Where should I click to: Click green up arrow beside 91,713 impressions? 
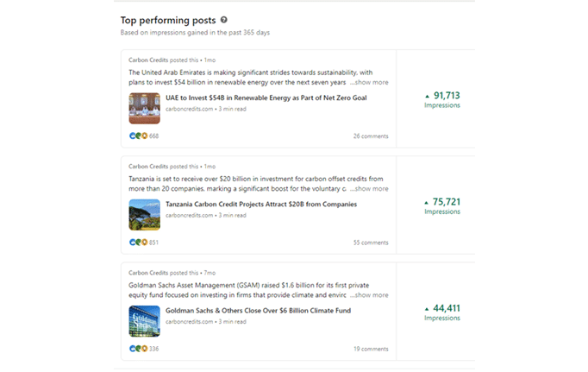[x=427, y=96]
